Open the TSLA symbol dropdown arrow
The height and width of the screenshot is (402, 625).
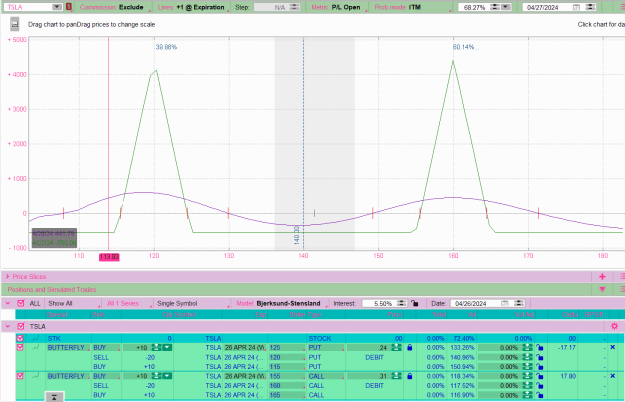click(57, 7)
